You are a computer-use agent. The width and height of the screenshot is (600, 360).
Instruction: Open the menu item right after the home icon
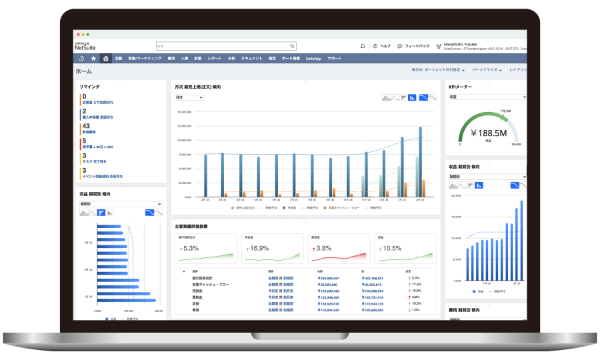(x=119, y=59)
